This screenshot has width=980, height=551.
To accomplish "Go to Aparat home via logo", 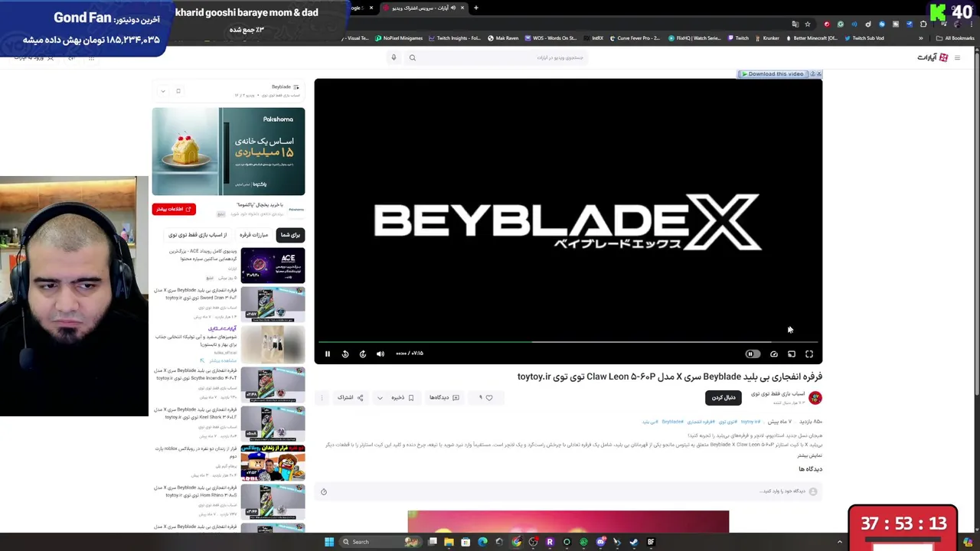I will pos(933,57).
